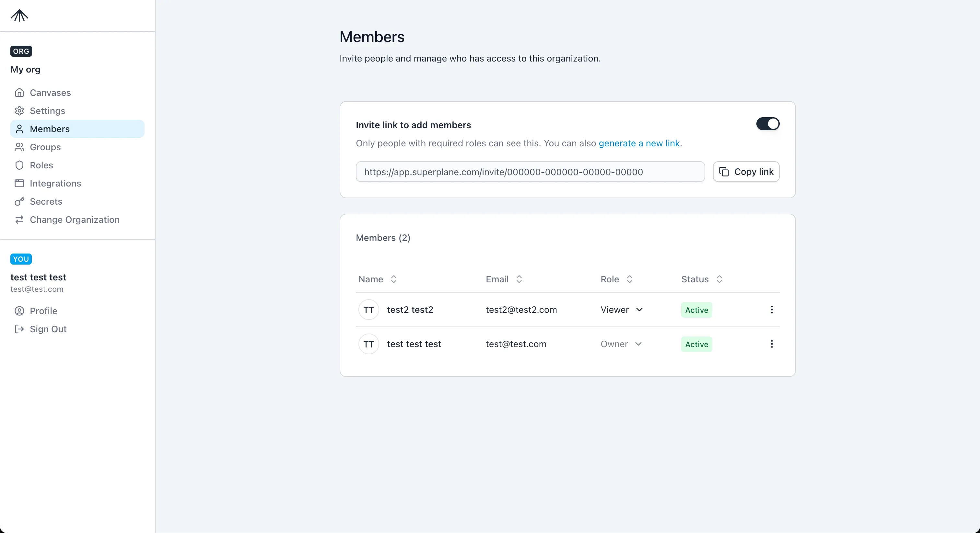Viewport: 980px width, 533px height.
Task: Click the TT avatar of test2 test2
Action: (368, 310)
